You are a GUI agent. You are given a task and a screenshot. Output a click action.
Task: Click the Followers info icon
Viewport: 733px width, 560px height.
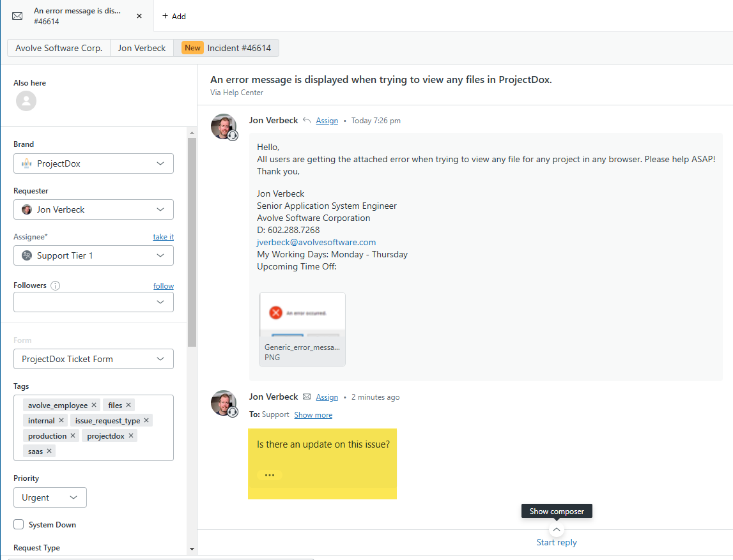(x=55, y=285)
